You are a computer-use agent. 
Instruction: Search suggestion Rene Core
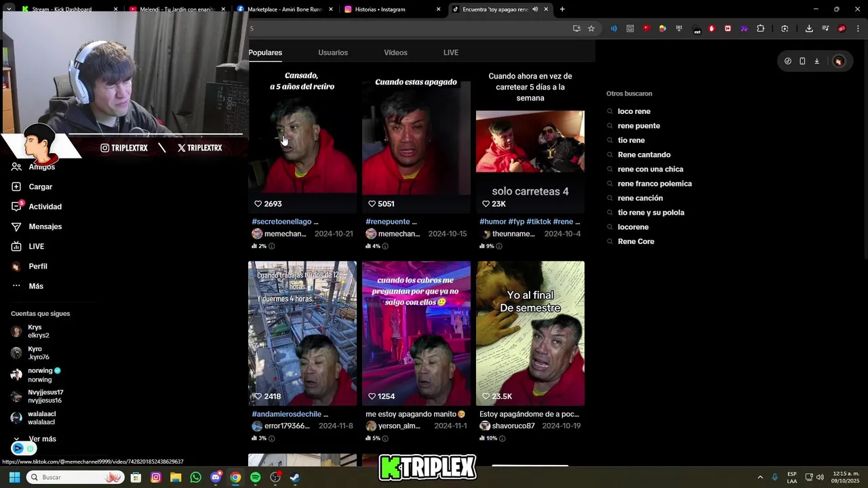[636, 241]
